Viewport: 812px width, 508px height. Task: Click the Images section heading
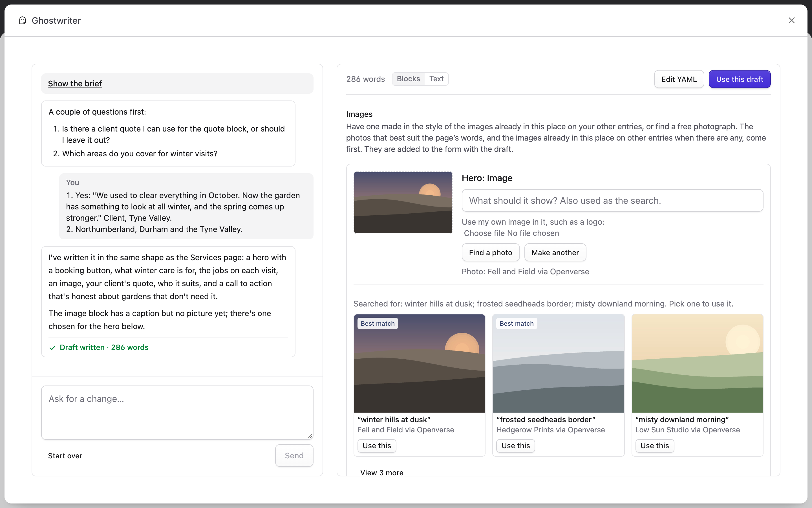coord(359,114)
